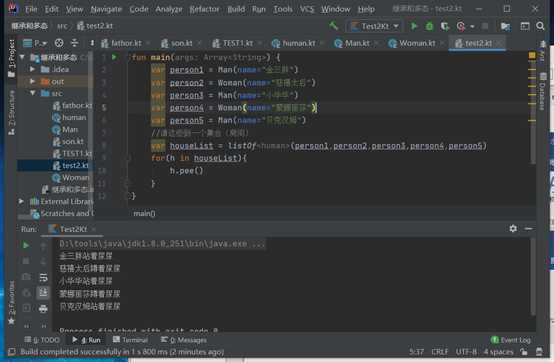554x362 pixels.
Task: Collapse the project root folder
Action: tap(22, 57)
